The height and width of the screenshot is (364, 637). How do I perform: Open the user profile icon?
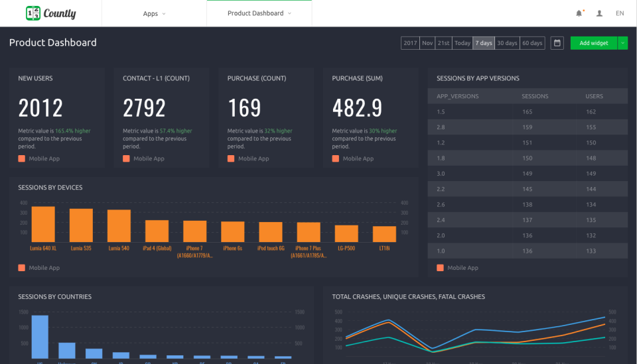point(599,13)
